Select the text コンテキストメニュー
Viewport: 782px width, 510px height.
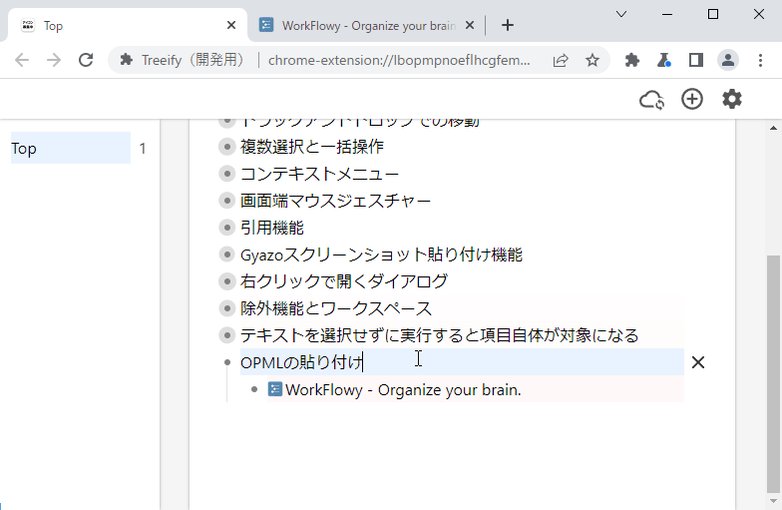[320, 173]
